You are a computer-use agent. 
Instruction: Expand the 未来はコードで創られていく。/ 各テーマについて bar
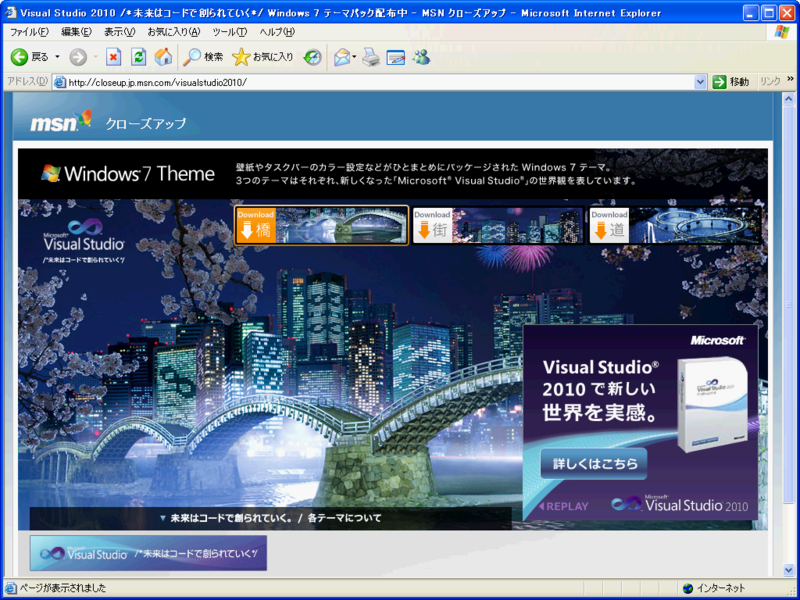(x=270, y=518)
